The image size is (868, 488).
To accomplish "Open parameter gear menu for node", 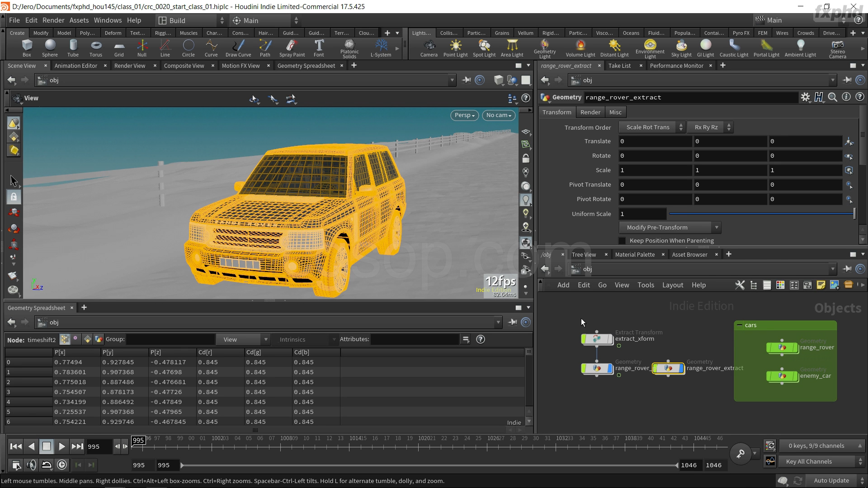I will [805, 97].
